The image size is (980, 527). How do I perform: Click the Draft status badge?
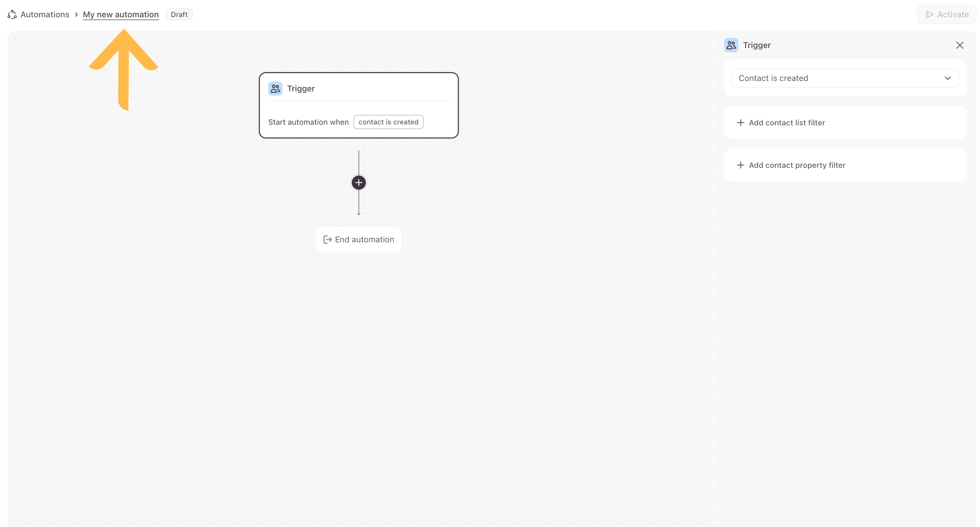tap(179, 14)
